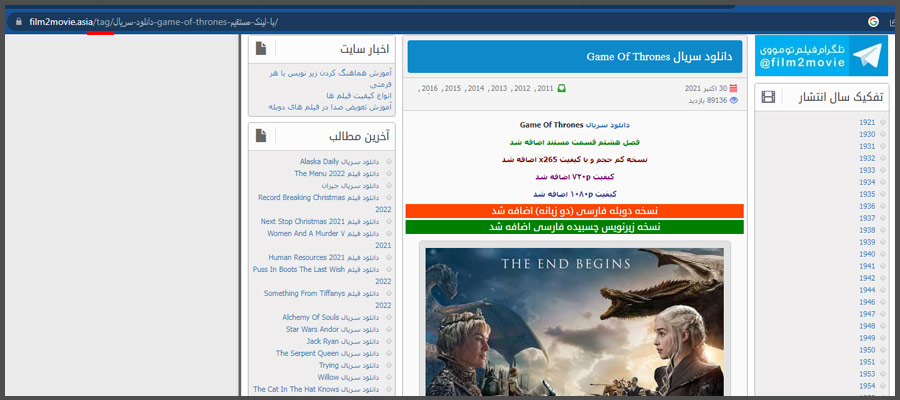The width and height of the screenshot is (900, 400).
Task: Select the 2013 tag link
Action: (x=498, y=88)
